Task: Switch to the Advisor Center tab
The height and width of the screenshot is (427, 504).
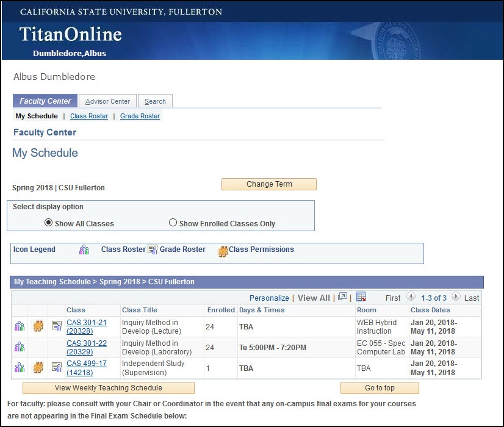Action: [107, 101]
